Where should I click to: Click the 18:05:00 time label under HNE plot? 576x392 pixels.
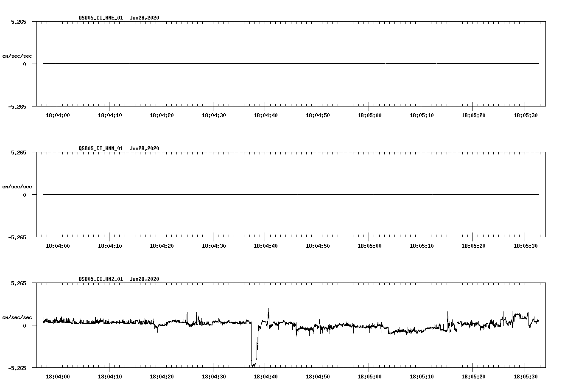click(x=369, y=115)
